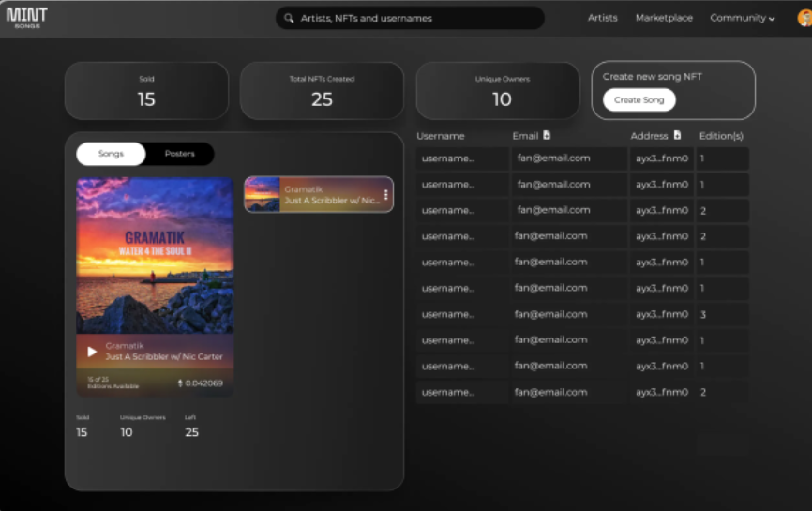The image size is (812, 511).
Task: Click the search magnifier icon
Action: click(x=289, y=18)
